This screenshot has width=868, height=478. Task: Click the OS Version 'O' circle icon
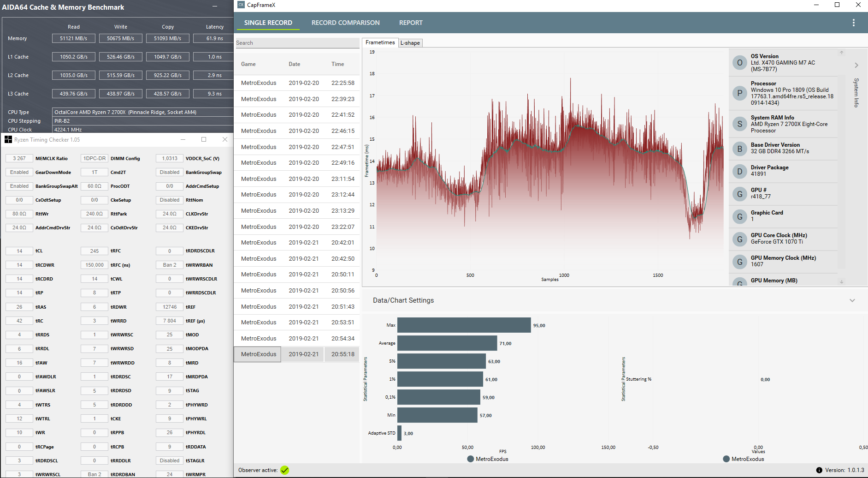click(739, 63)
